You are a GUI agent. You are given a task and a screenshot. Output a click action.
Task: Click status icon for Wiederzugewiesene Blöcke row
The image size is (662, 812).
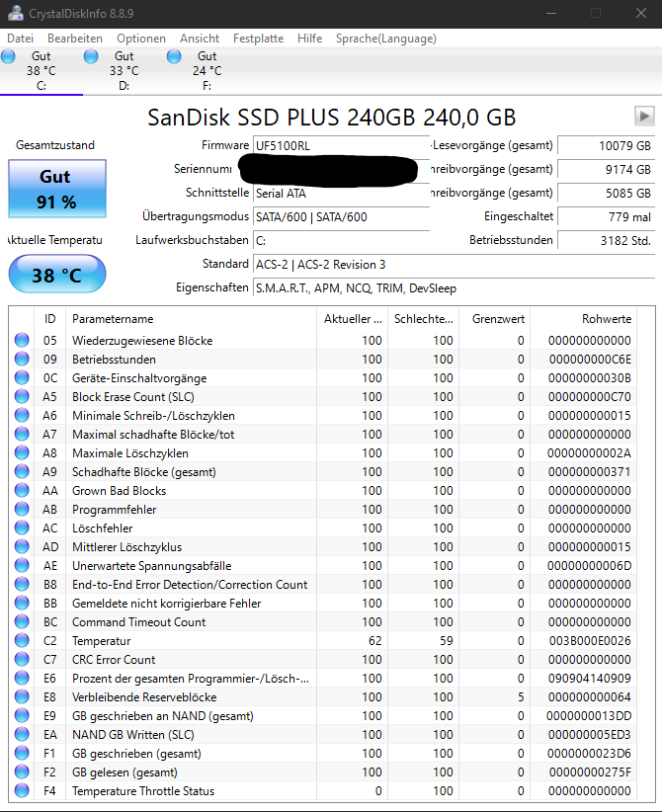[x=22, y=340]
